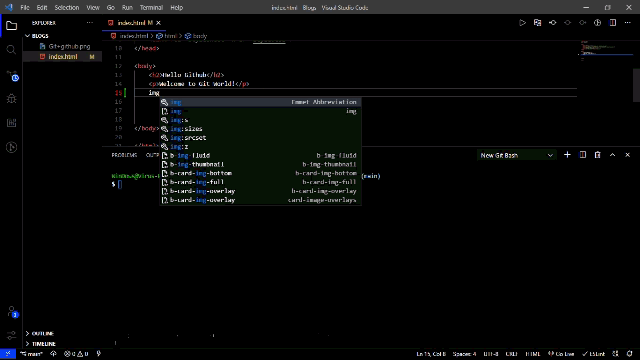Viewport: 640px width, 360px height.
Task: Open the Go menu
Action: tap(110, 7)
